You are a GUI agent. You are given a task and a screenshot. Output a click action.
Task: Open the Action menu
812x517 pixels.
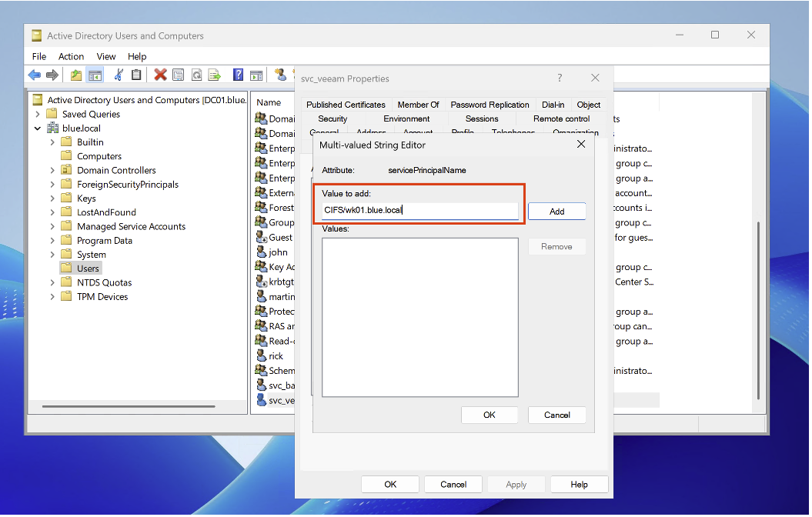click(71, 56)
